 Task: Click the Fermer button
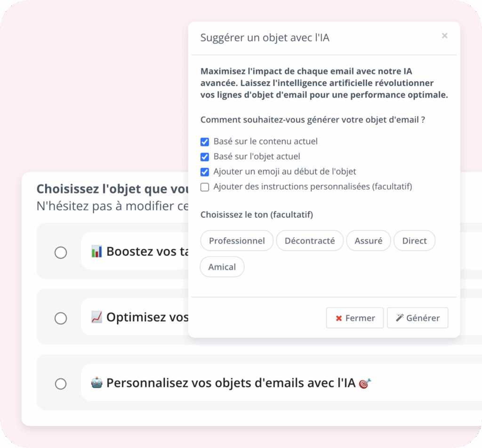[355, 318]
